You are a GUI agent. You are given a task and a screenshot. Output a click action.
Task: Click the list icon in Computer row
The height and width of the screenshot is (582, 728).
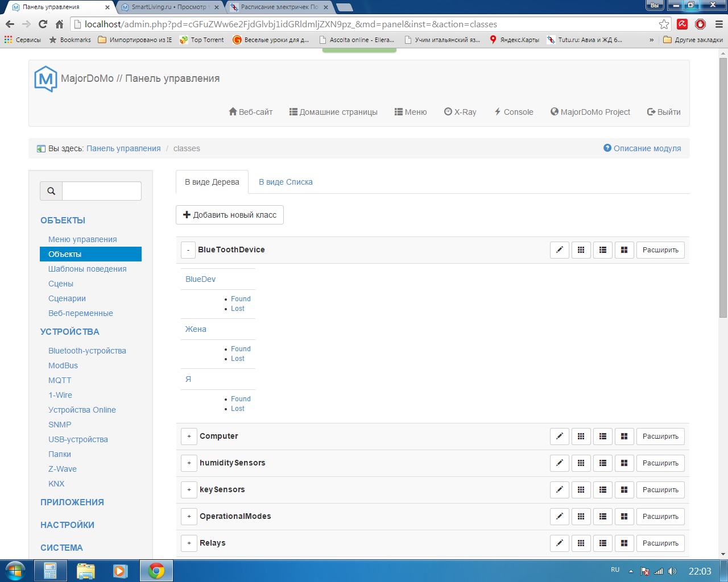[x=603, y=436]
